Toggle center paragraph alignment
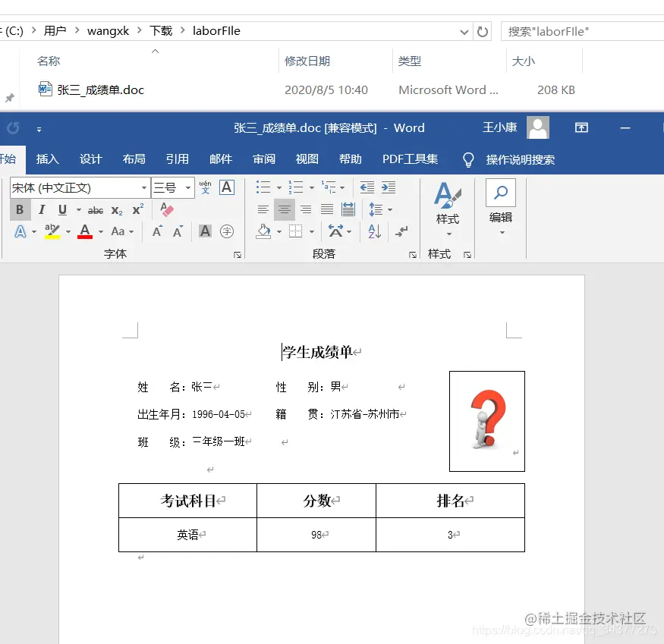 pos(285,209)
